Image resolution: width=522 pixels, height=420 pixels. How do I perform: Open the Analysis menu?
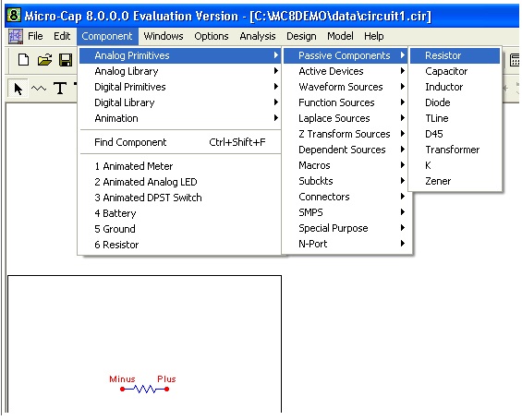(258, 36)
